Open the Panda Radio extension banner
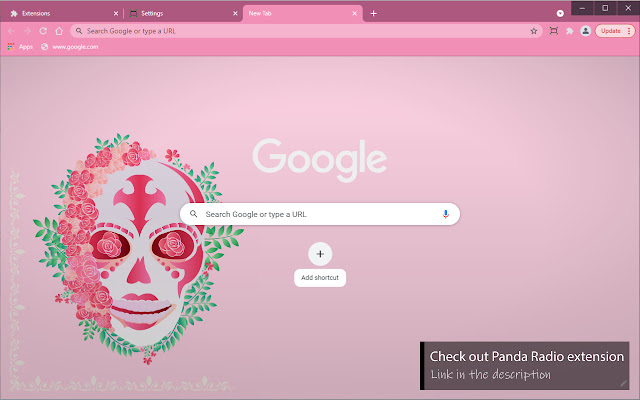The height and width of the screenshot is (400, 640). 524,365
